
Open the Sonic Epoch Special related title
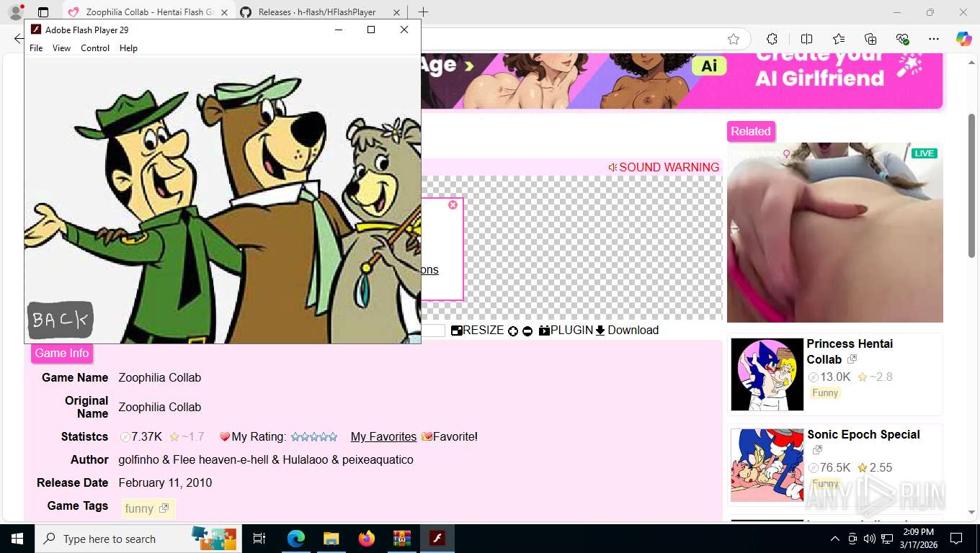click(863, 435)
